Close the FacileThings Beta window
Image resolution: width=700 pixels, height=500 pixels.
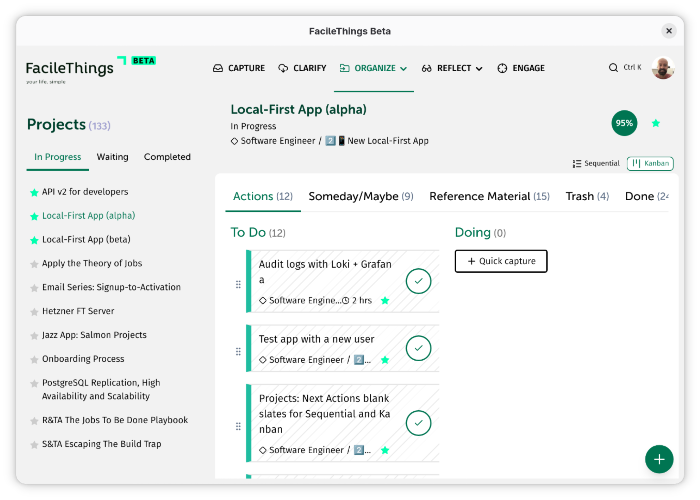point(669,31)
